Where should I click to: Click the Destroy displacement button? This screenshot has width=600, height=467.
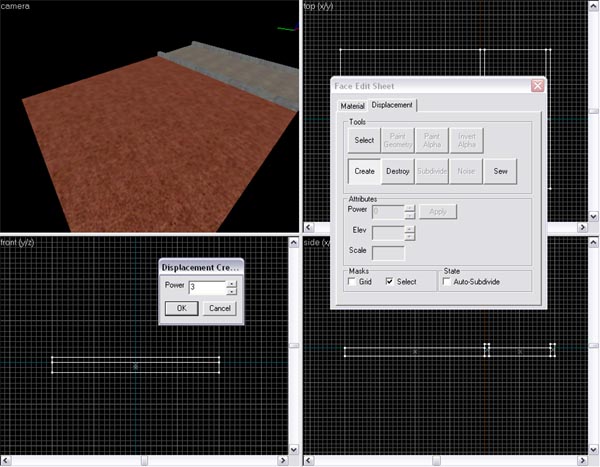click(x=398, y=171)
